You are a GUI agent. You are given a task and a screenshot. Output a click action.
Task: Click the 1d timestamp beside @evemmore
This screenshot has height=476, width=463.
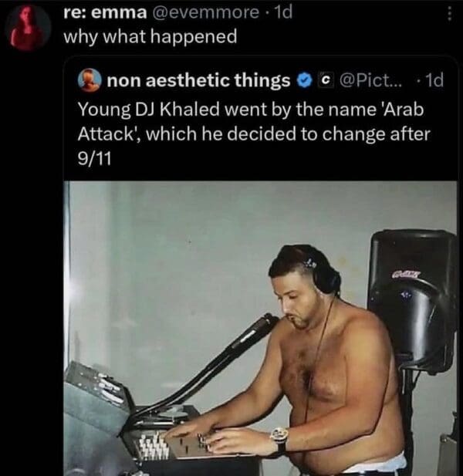tap(282, 12)
